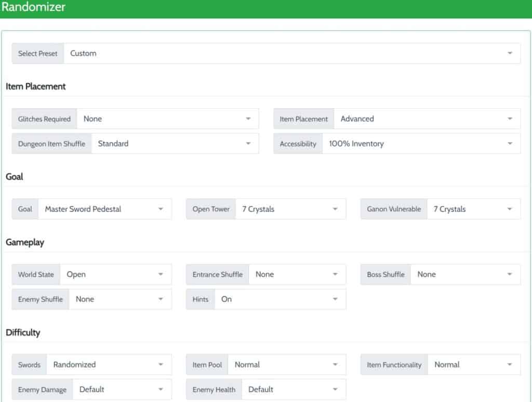The height and width of the screenshot is (402, 532).
Task: Expand the Item Functionality dropdown
Action: (x=474, y=365)
